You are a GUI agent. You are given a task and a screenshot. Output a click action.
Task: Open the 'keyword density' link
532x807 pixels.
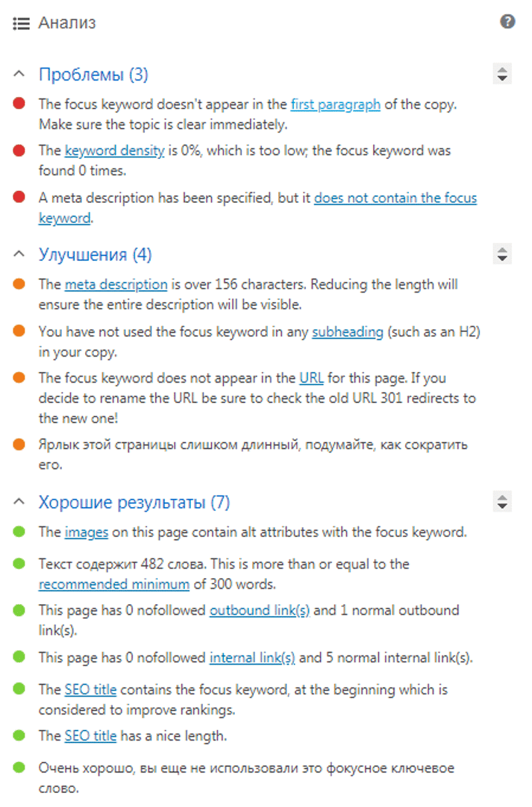(114, 151)
